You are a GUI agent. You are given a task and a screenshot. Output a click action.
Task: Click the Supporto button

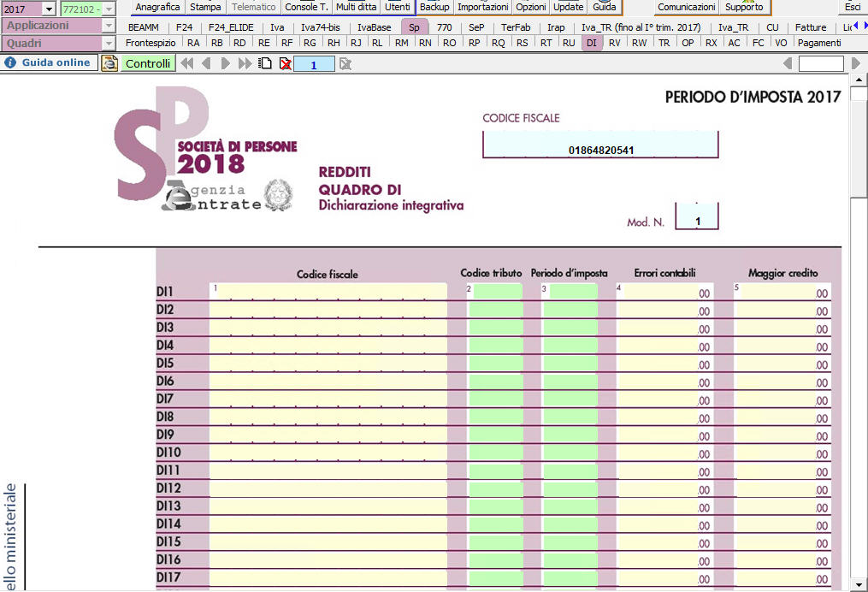(744, 7)
